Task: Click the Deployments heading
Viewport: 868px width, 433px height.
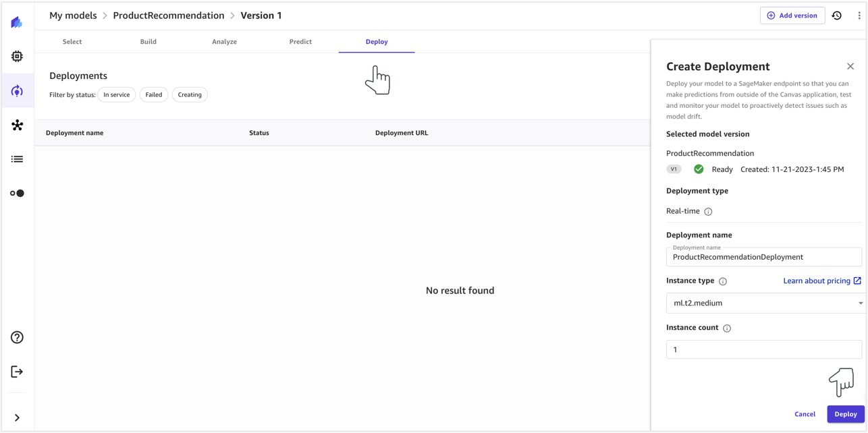Action: [x=78, y=76]
